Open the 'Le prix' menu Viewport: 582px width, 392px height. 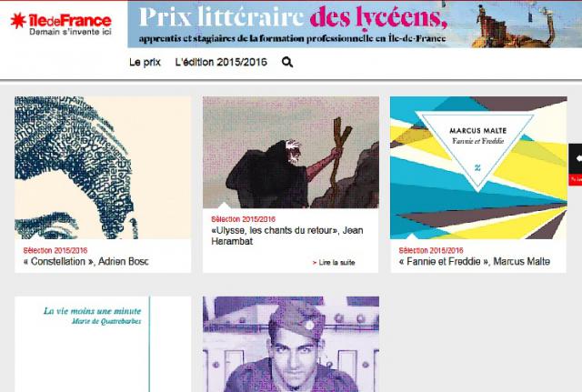pyautogui.click(x=145, y=62)
